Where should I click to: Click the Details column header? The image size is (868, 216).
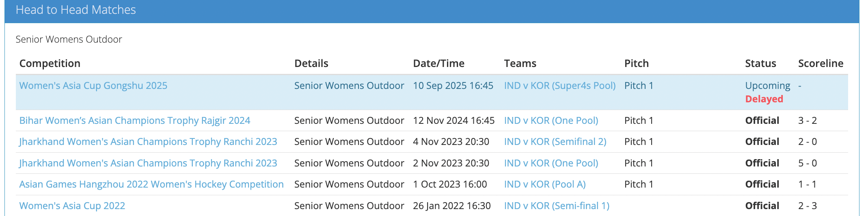(311, 63)
